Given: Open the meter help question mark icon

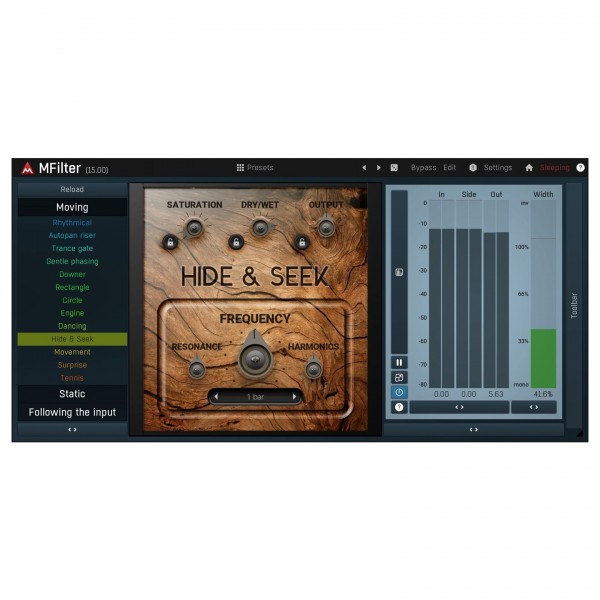Looking at the screenshot, I should [399, 407].
